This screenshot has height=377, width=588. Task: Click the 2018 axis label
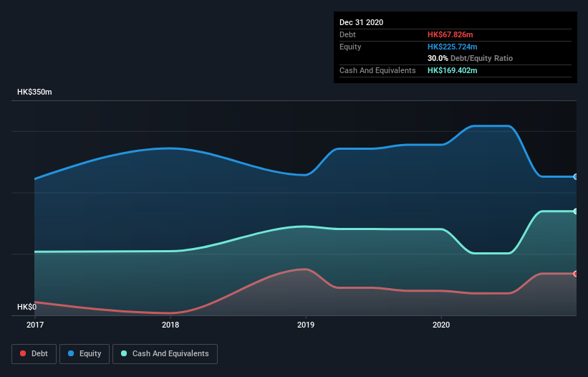point(170,325)
